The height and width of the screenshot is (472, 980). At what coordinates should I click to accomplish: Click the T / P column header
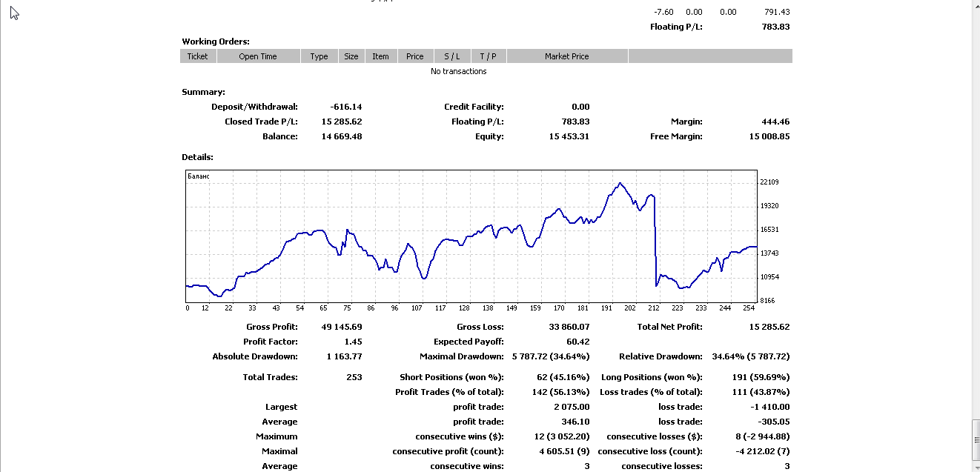489,56
